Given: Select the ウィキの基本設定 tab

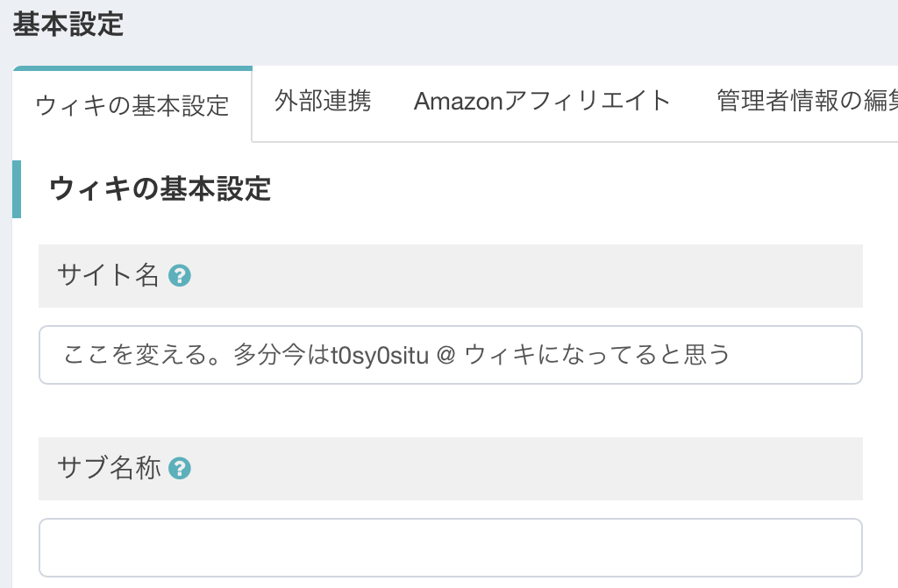Looking at the screenshot, I should click(132, 106).
